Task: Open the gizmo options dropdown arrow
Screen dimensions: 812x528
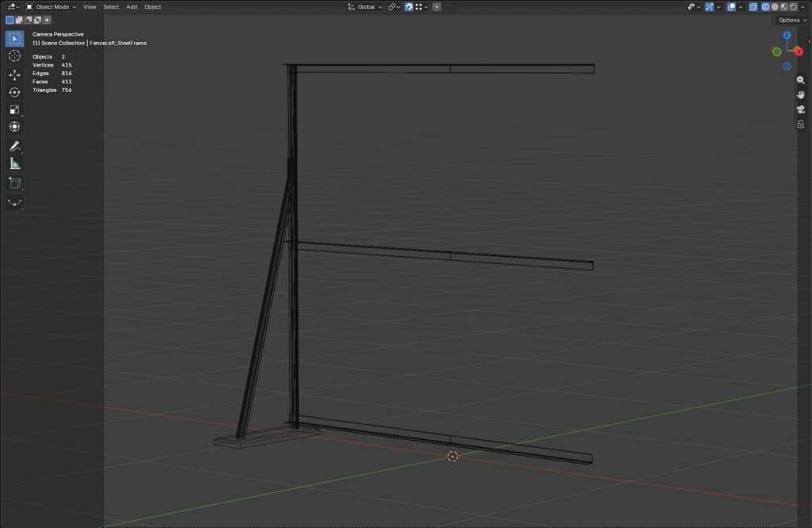Action: coord(718,6)
